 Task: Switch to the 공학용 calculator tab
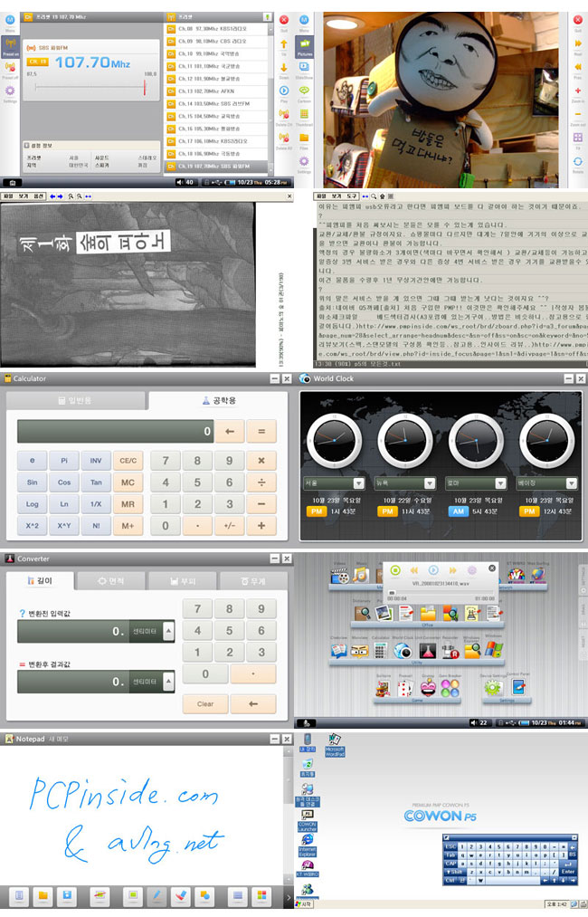(x=219, y=401)
